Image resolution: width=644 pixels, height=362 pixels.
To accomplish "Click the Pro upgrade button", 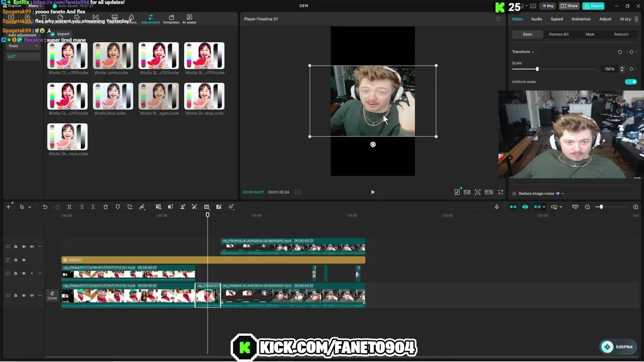I will pyautogui.click(x=547, y=6).
